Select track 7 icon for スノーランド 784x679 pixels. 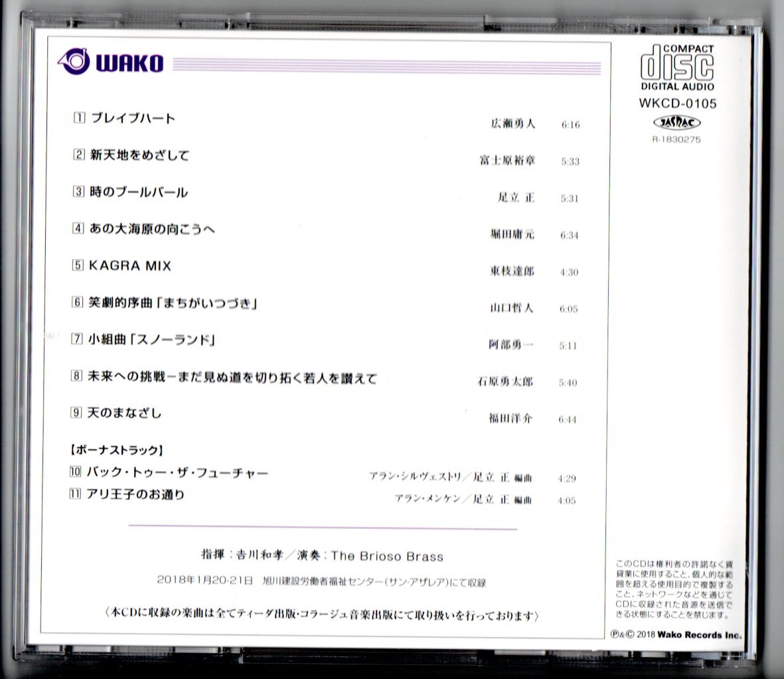(x=76, y=340)
